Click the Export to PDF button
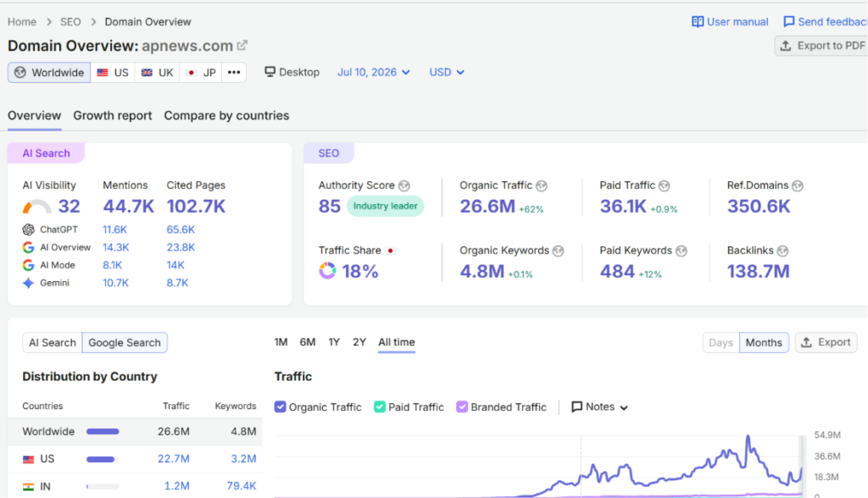The height and width of the screenshot is (498, 868). tap(821, 46)
